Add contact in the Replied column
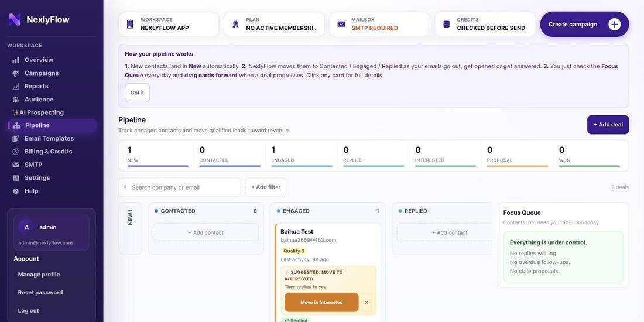The height and width of the screenshot is (322, 644). (x=444, y=232)
